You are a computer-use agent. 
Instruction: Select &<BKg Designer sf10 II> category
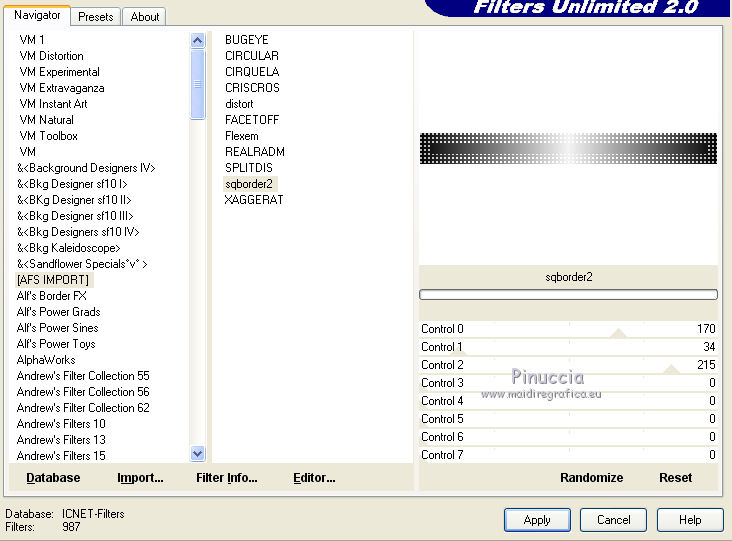point(74,200)
